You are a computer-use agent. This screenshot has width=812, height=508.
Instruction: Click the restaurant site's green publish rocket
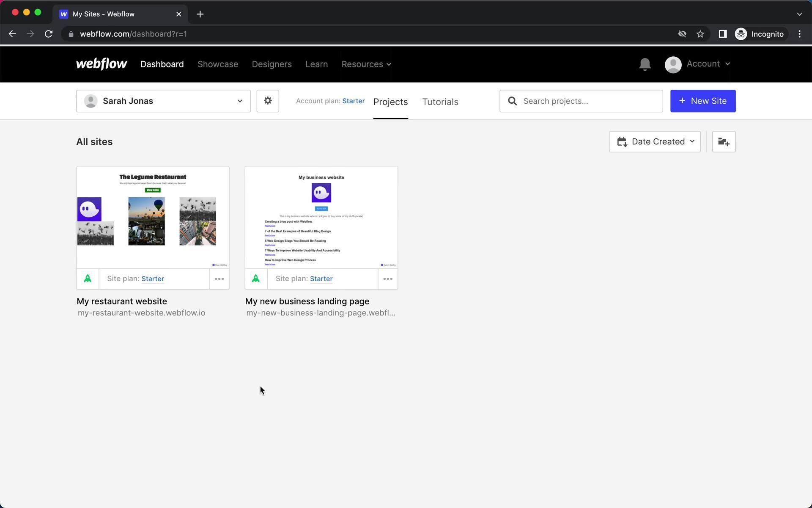point(88,279)
